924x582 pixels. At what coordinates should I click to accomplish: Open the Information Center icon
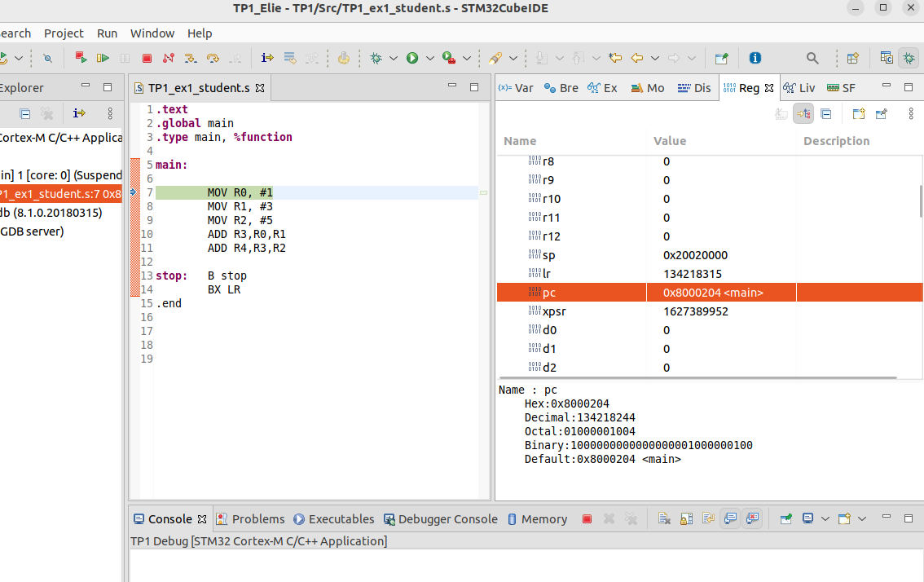pos(755,58)
